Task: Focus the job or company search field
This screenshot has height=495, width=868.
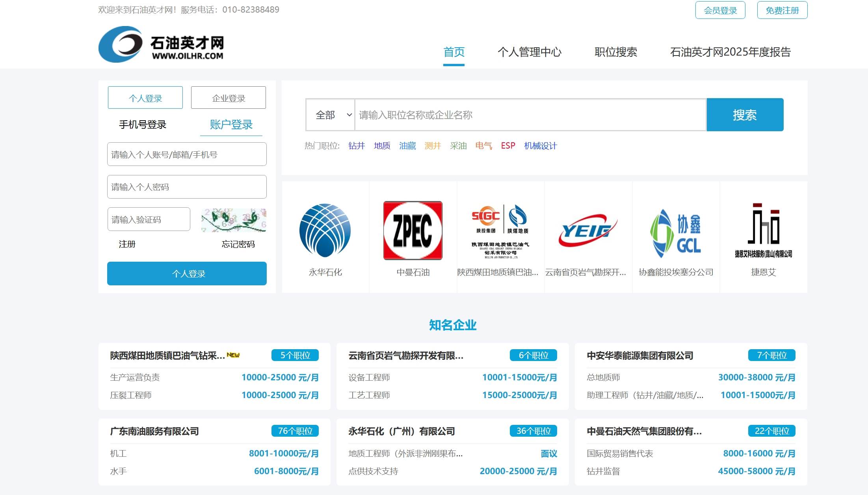Action: click(530, 115)
